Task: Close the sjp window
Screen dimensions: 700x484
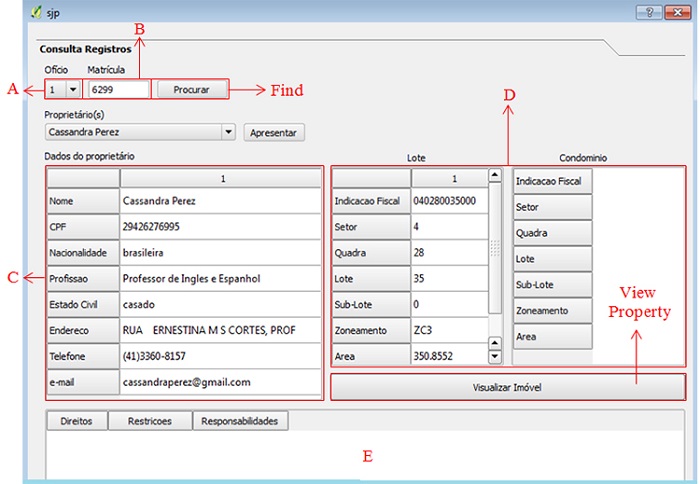Action: point(675,13)
